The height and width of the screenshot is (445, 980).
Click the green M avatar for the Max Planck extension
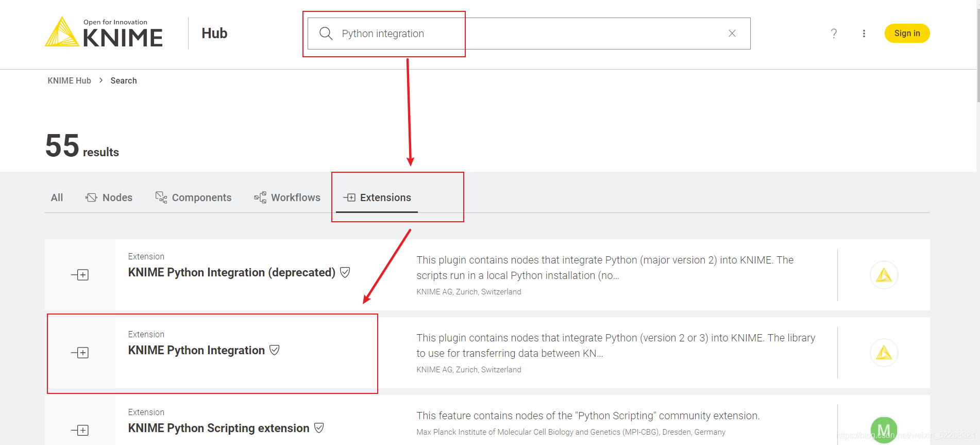[x=883, y=430]
